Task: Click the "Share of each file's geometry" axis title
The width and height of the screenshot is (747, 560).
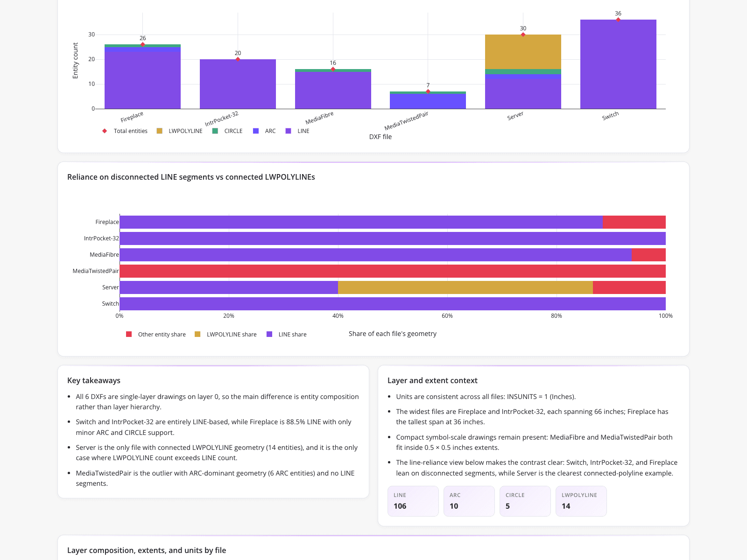Action: pos(393,334)
